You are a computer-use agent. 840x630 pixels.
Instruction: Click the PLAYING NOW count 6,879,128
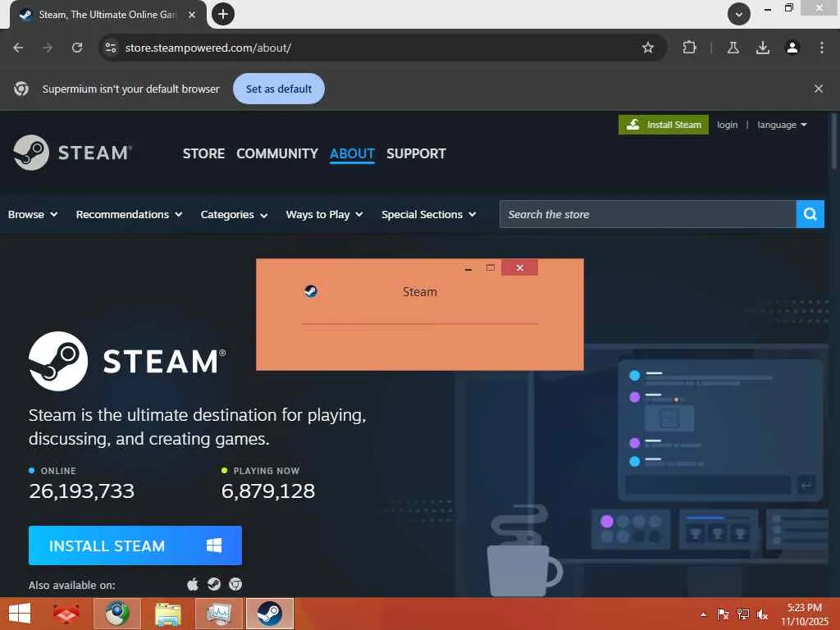click(x=268, y=491)
